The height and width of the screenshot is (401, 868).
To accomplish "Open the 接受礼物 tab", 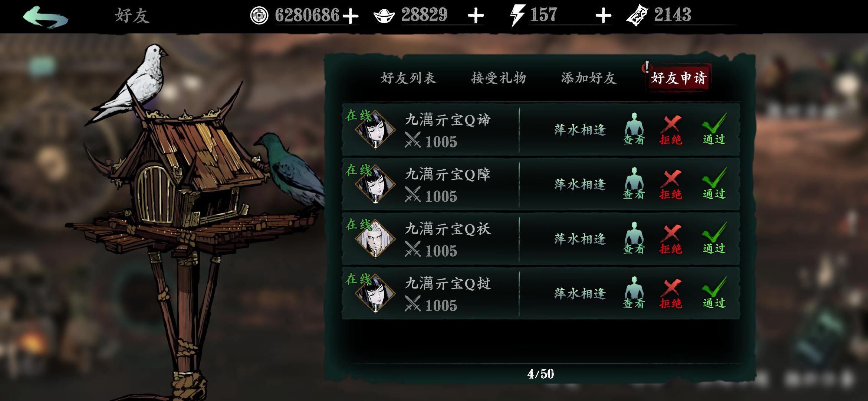I will (499, 78).
